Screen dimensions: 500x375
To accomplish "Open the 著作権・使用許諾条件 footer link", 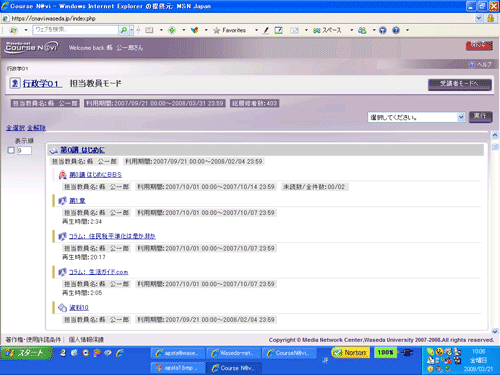I will pos(33,340).
